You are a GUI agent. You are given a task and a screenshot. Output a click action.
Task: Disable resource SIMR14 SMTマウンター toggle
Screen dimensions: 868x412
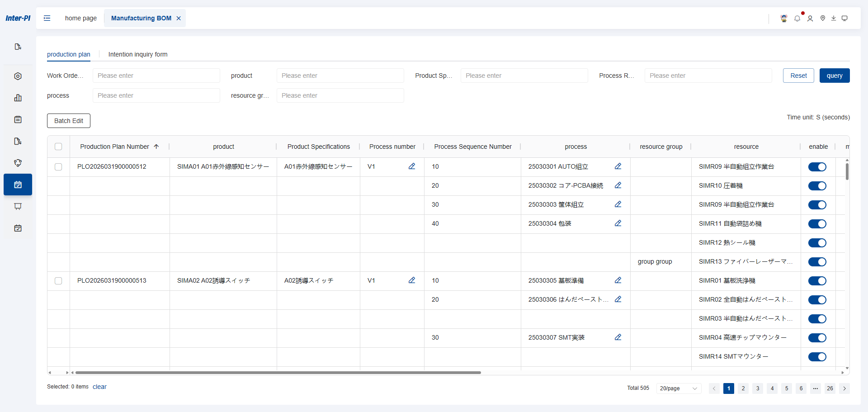coord(817,357)
